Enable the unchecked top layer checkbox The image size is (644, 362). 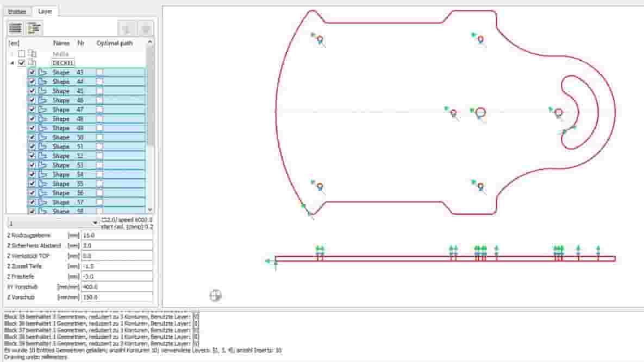click(x=22, y=54)
